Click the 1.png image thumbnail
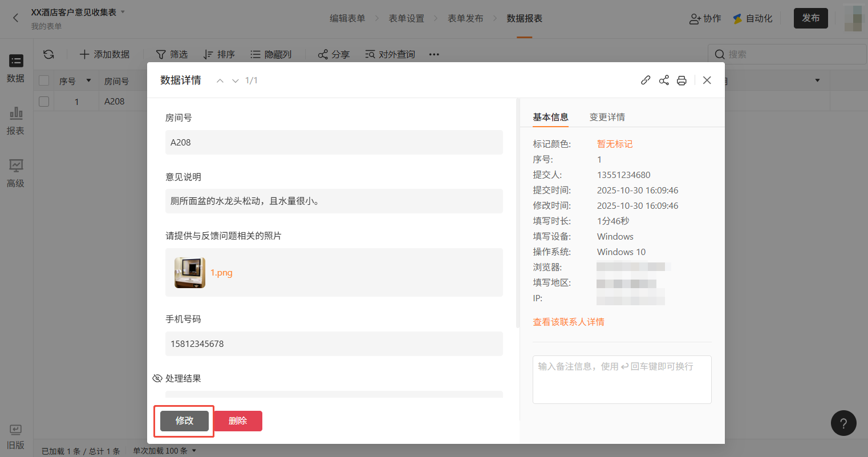This screenshot has height=457, width=868. tap(190, 273)
